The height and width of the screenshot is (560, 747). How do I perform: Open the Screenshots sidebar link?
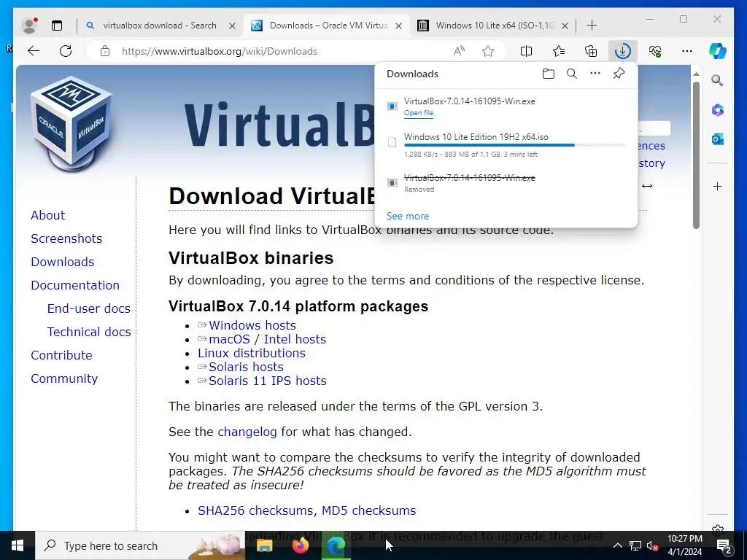[x=66, y=238]
